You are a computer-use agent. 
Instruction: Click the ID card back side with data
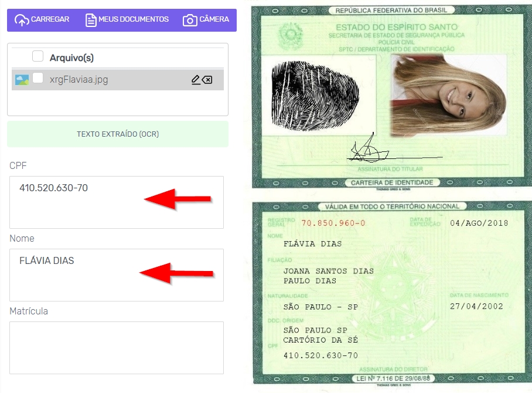point(392,293)
